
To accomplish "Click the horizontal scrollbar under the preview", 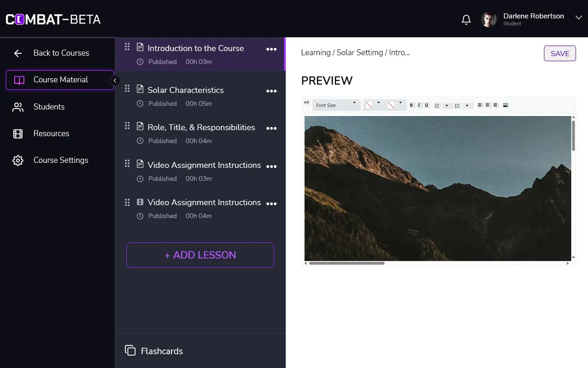I will pyautogui.click(x=346, y=264).
